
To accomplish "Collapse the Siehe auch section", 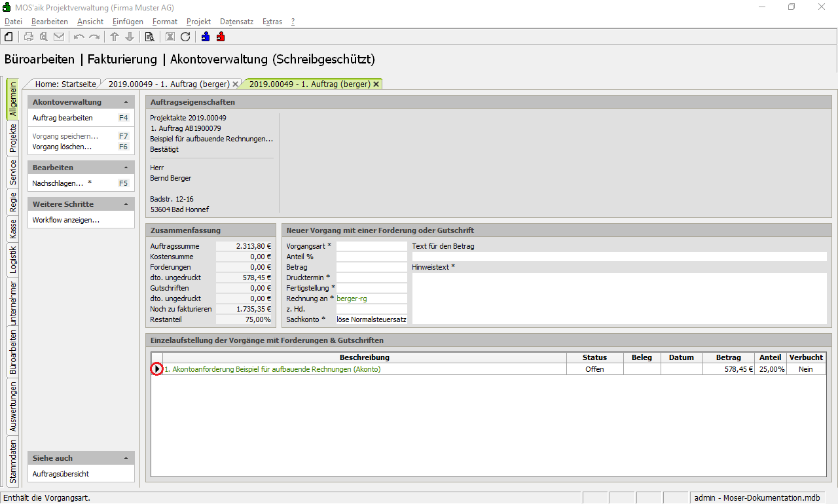I will [x=126, y=458].
